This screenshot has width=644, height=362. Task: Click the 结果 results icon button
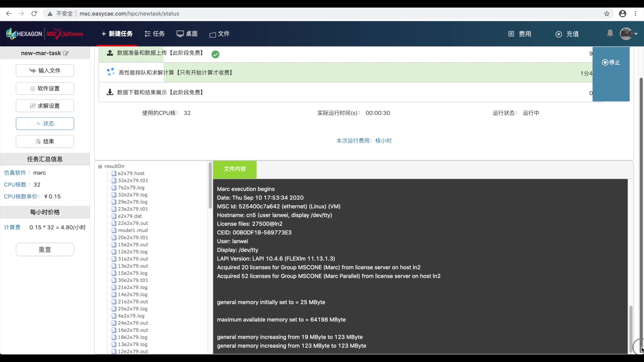pyautogui.click(x=44, y=141)
